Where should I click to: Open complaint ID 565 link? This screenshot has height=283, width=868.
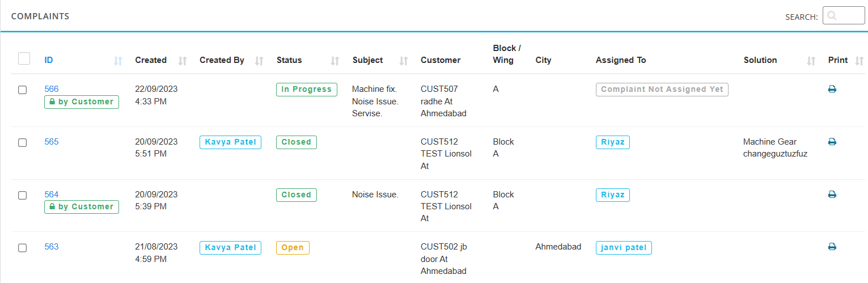pyautogui.click(x=52, y=142)
